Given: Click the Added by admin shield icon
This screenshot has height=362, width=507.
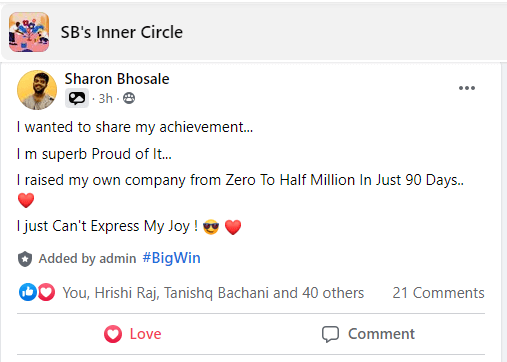Looking at the screenshot, I should pos(25,259).
